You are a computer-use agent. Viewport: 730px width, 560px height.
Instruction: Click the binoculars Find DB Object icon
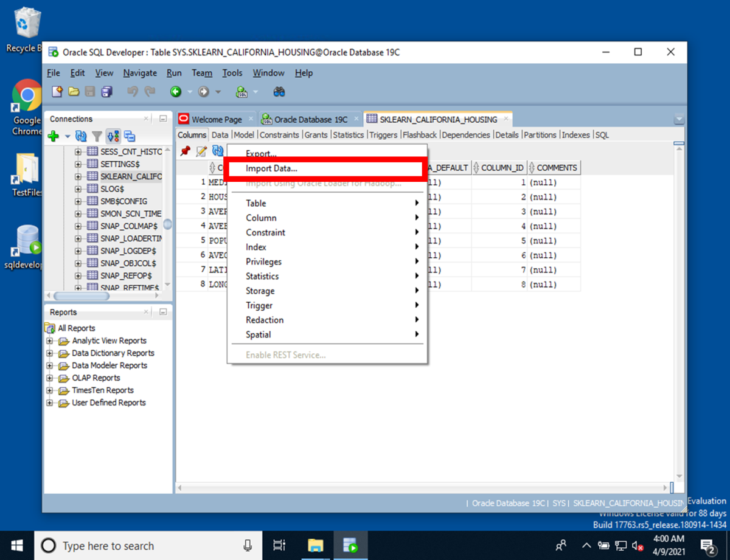[x=279, y=92]
